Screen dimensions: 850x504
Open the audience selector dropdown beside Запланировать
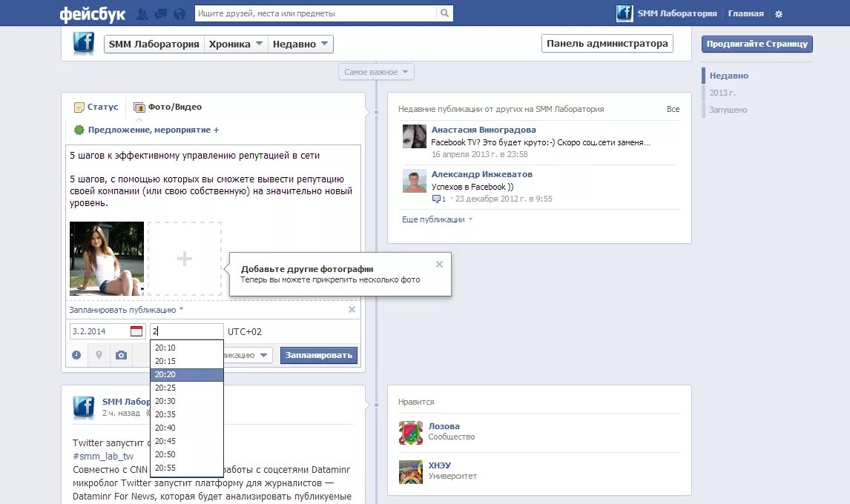pos(248,355)
